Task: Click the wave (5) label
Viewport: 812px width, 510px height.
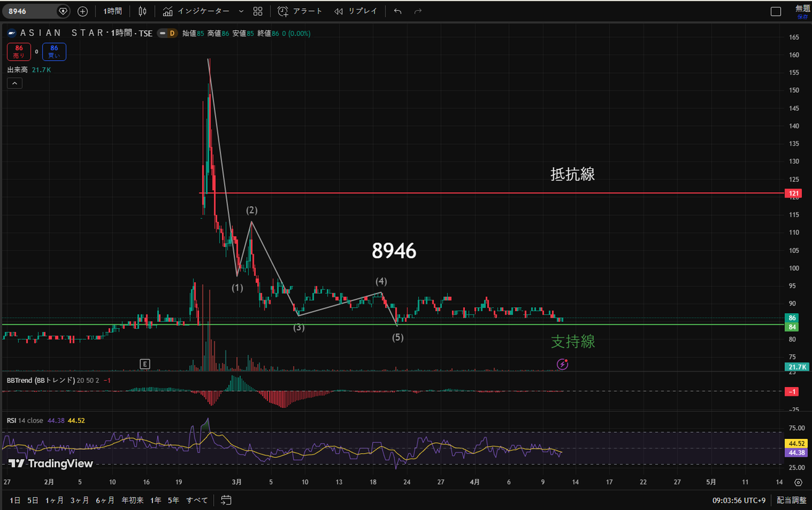Action: point(398,337)
